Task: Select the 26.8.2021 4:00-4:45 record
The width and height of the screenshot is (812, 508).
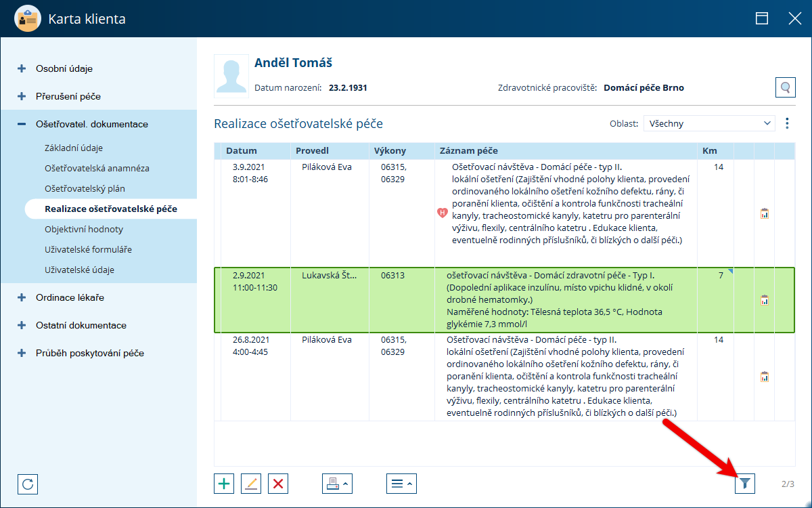Action: click(504, 377)
